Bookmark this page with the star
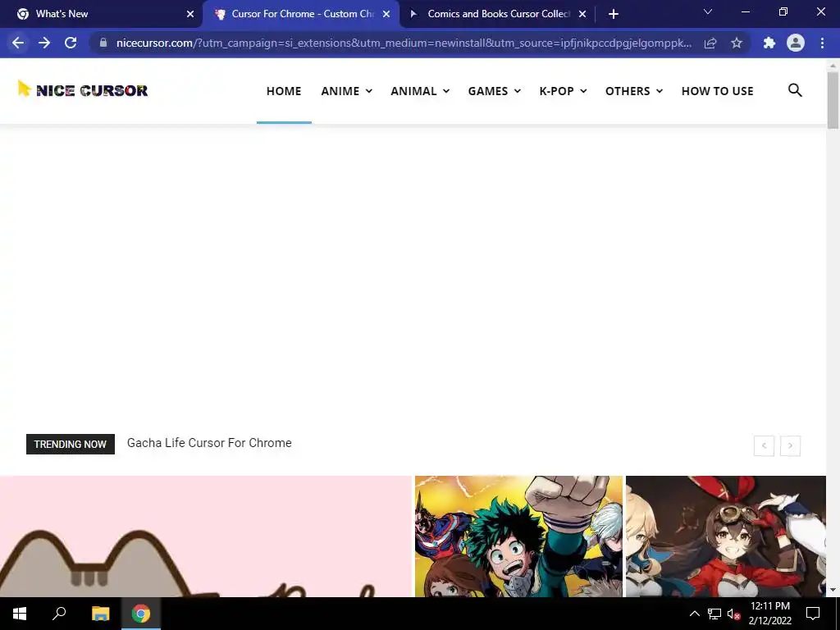The width and height of the screenshot is (840, 630). (x=737, y=43)
